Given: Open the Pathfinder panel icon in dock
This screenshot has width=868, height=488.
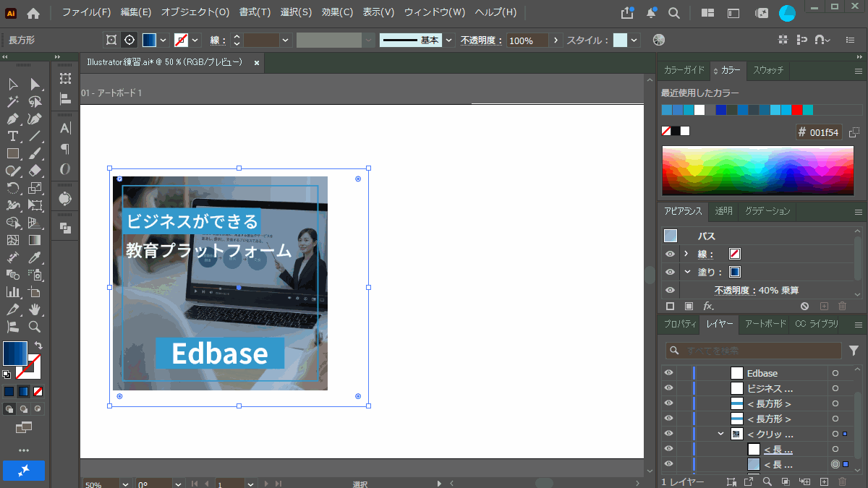Looking at the screenshot, I should [65, 228].
